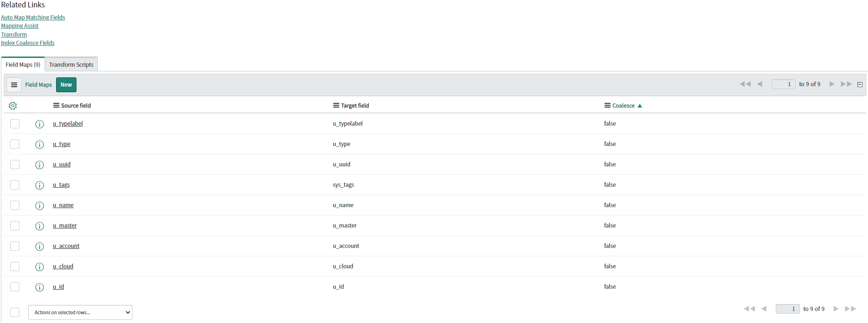Viewport: 868px width, 323px height.
Task: Preview the u_id record info icon
Action: 40,287
